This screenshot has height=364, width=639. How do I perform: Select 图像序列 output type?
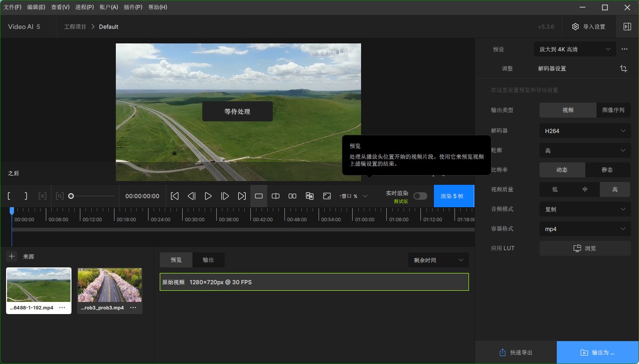point(614,110)
